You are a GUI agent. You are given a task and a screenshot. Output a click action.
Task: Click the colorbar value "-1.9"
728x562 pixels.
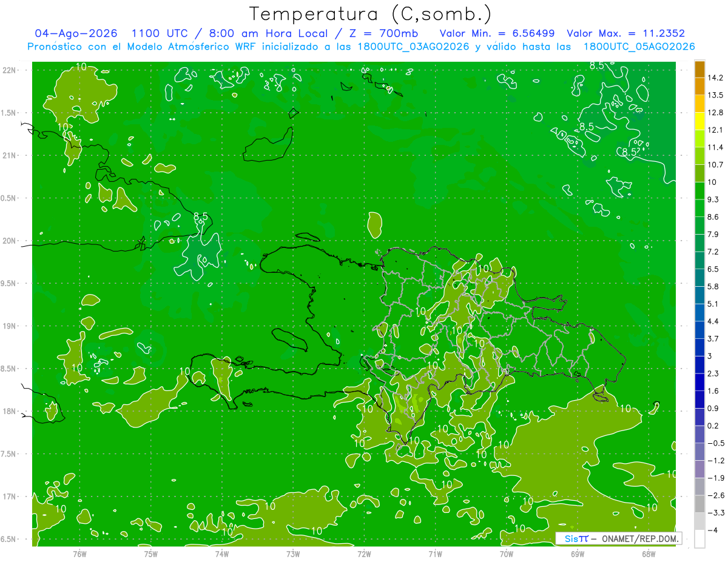click(716, 478)
